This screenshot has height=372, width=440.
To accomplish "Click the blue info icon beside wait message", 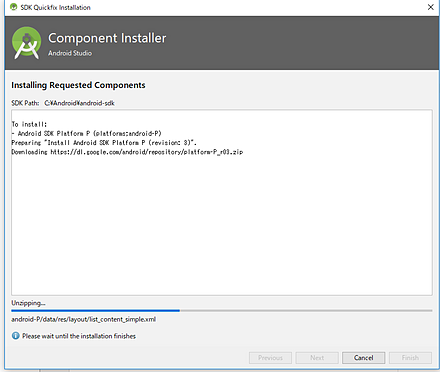I will (16, 336).
